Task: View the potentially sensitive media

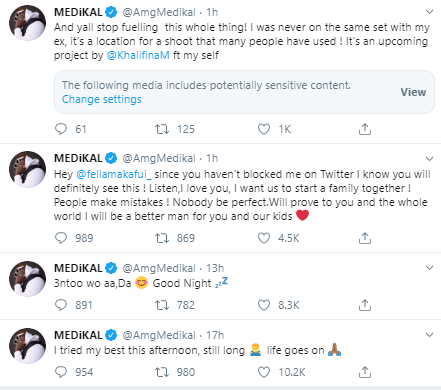Action: pyautogui.click(x=413, y=92)
